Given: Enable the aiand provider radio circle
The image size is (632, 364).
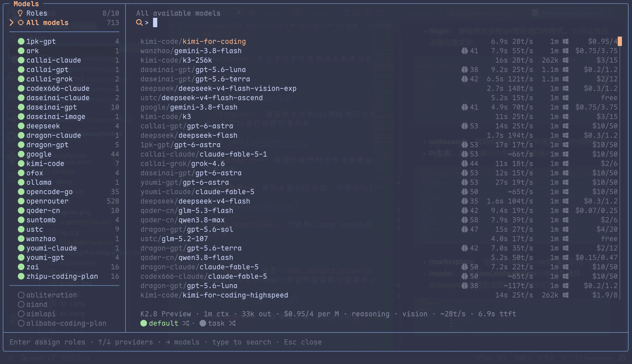Looking at the screenshot, I should click(x=21, y=304).
